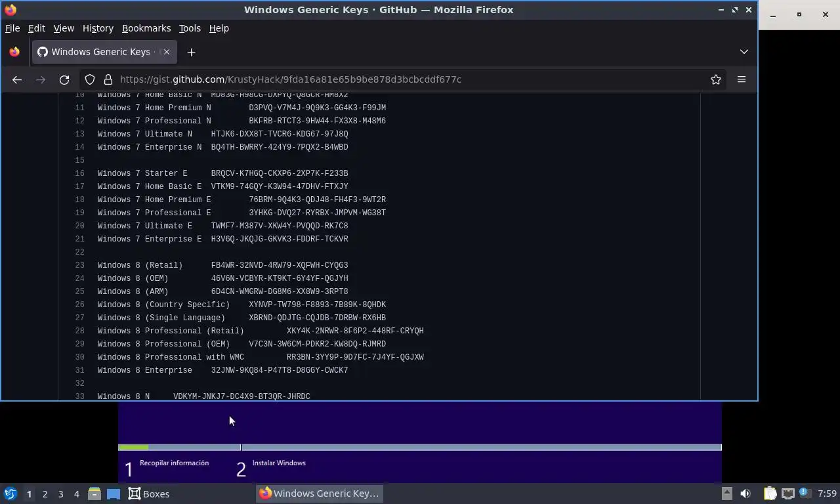Switch to workspace 1

click(29, 493)
